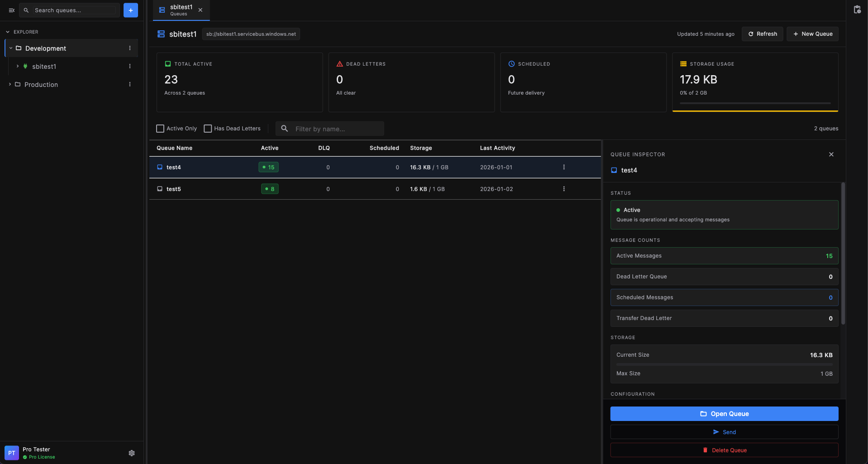Expand the Production folder
The height and width of the screenshot is (464, 868).
pyautogui.click(x=10, y=84)
